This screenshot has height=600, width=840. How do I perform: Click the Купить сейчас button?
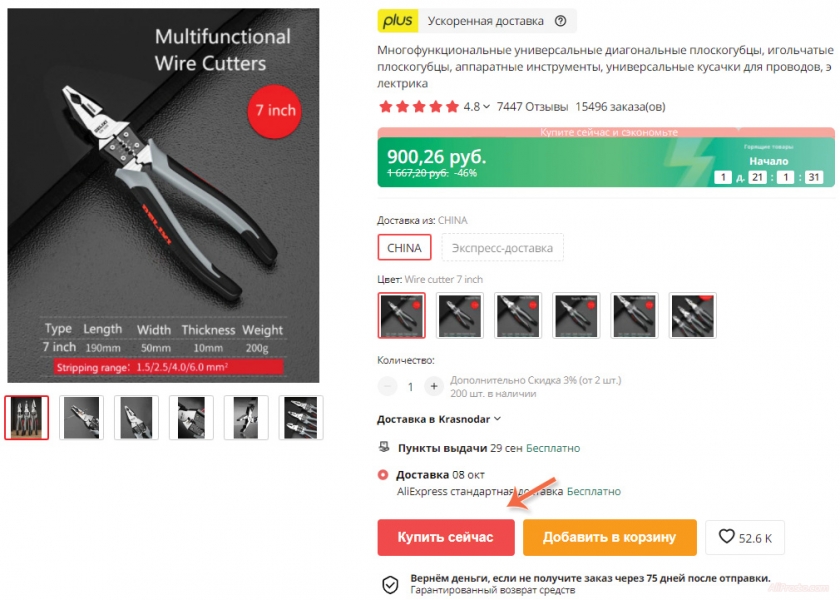[446, 537]
